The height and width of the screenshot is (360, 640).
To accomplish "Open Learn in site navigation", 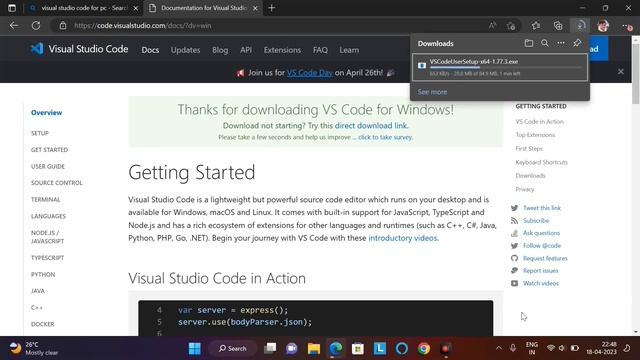I will pyautogui.click(x=349, y=50).
